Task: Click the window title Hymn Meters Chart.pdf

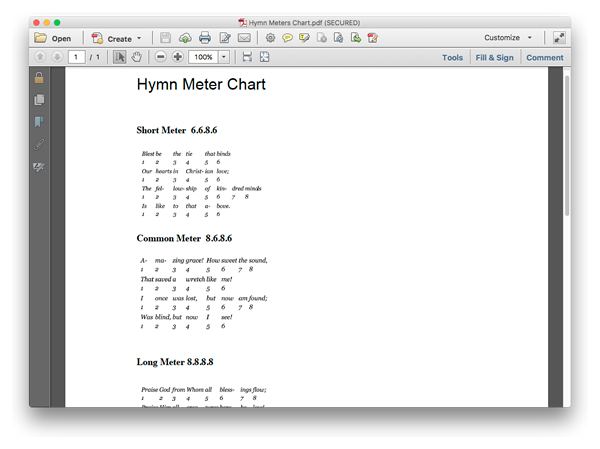Action: pos(304,23)
